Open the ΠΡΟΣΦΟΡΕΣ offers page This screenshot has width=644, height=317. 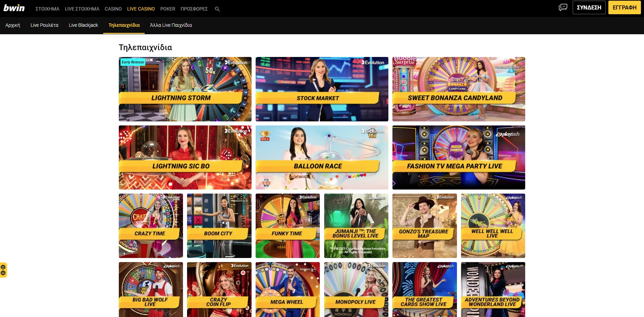point(195,9)
